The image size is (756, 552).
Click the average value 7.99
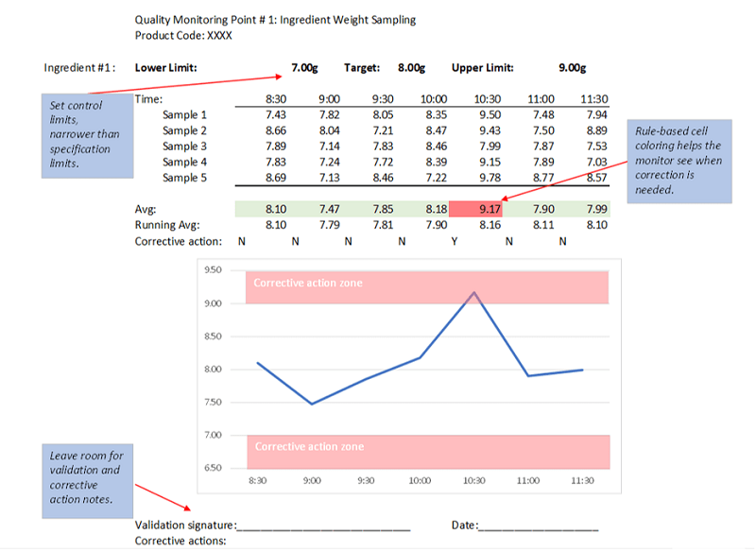597,209
